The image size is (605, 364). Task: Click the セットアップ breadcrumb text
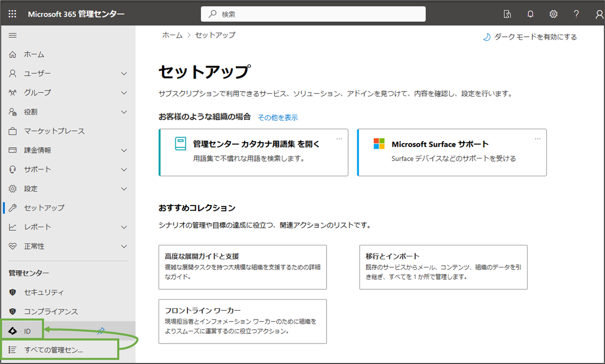[x=215, y=35]
